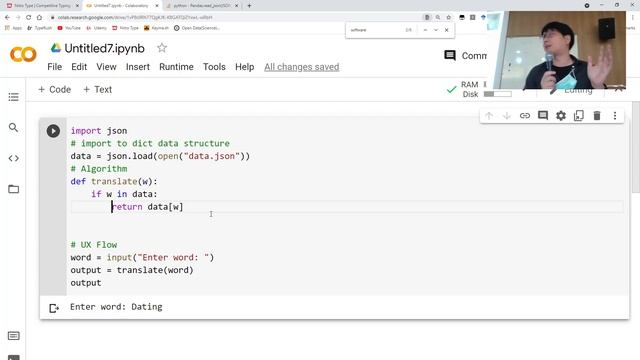Open Apps bookmark
The image size is (640, 360).
[x=13, y=28]
